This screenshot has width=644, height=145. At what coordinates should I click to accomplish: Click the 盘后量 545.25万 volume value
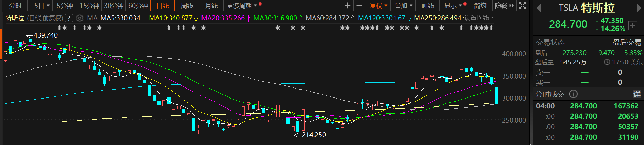[573, 62]
